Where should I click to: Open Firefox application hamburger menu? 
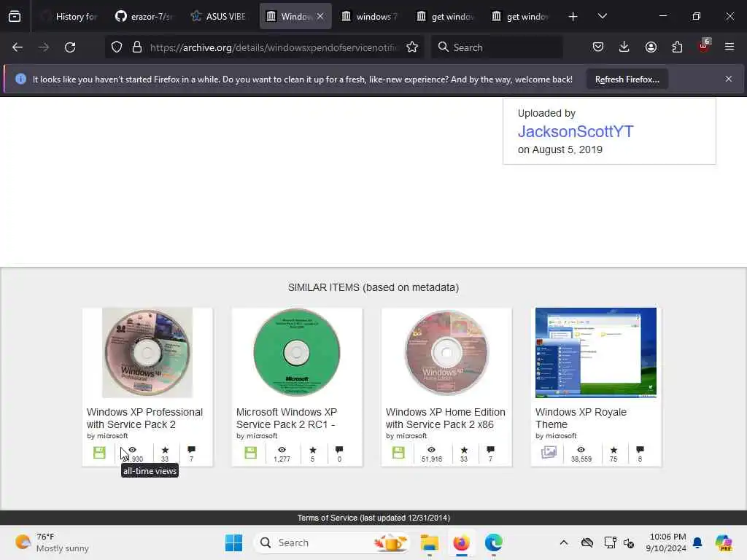729,47
